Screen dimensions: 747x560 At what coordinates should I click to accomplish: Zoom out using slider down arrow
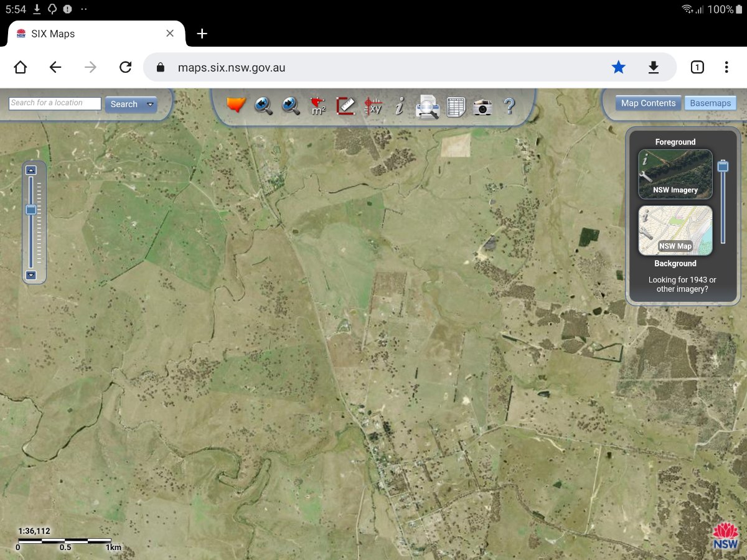(31, 274)
